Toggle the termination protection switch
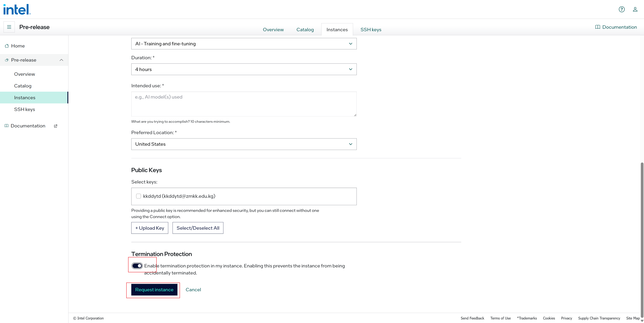Viewport: 644px width, 323px height. 137,266
